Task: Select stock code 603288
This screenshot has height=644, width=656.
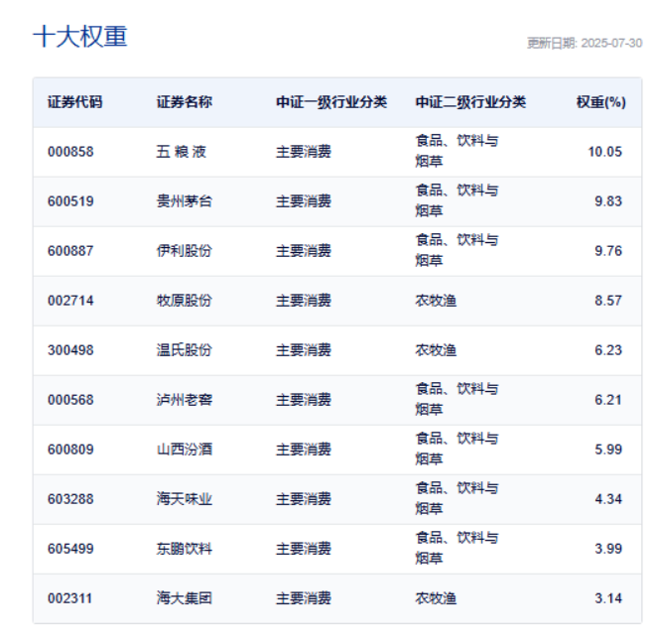Action: 70,499
